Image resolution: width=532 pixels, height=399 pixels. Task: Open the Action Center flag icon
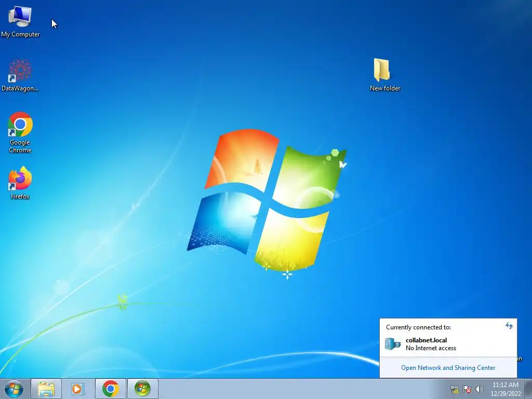(467, 389)
